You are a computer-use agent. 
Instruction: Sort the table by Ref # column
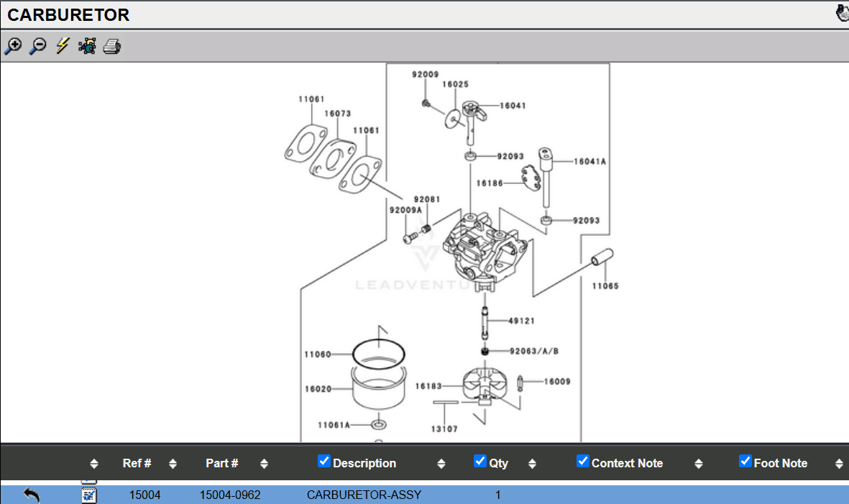172,463
